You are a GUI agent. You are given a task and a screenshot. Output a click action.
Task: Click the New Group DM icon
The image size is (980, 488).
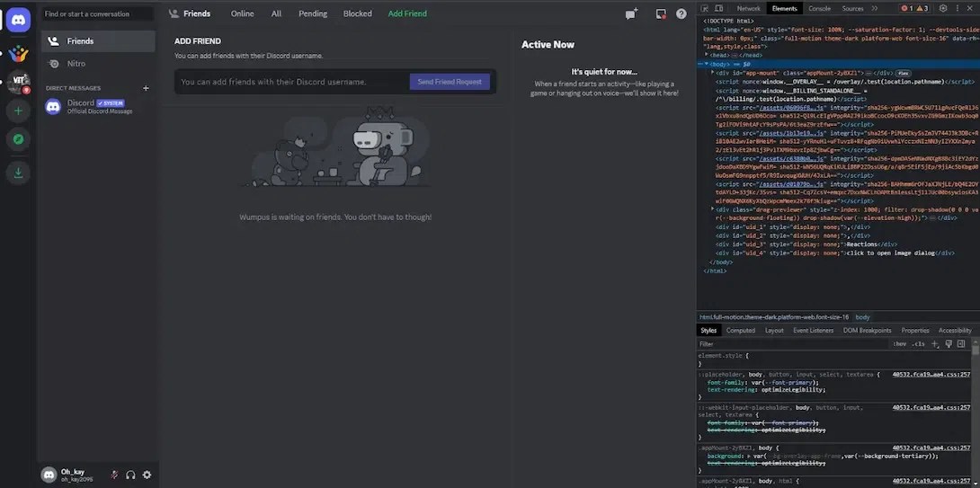point(632,13)
